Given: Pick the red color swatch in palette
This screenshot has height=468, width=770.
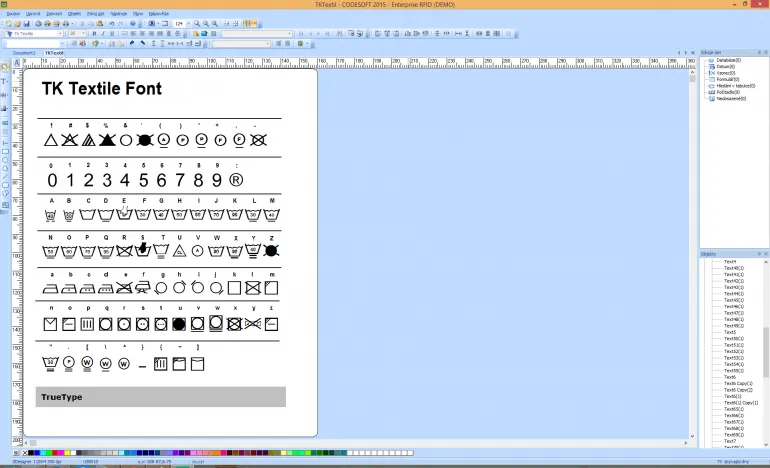Looking at the screenshot, I should (x=55, y=453).
